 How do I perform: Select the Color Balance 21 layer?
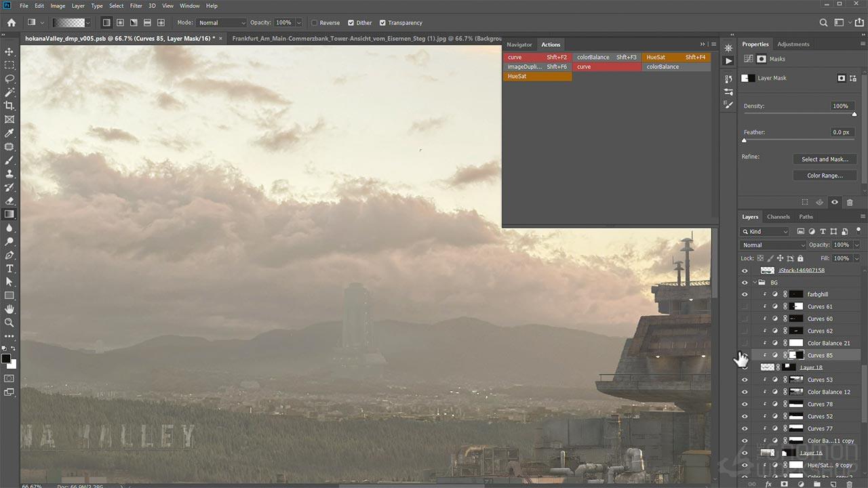point(828,343)
